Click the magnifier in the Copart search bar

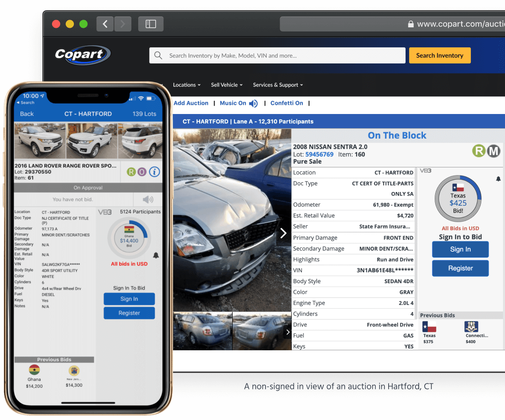158,55
